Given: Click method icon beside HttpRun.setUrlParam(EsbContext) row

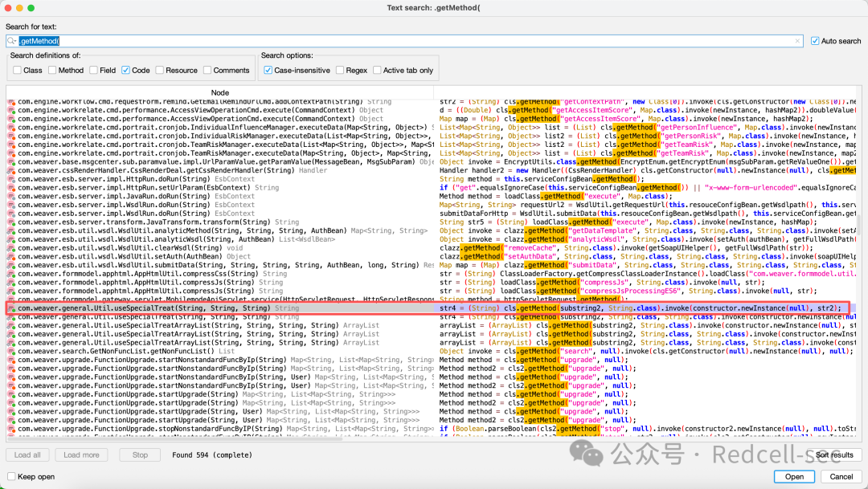Looking at the screenshot, I should [11, 188].
